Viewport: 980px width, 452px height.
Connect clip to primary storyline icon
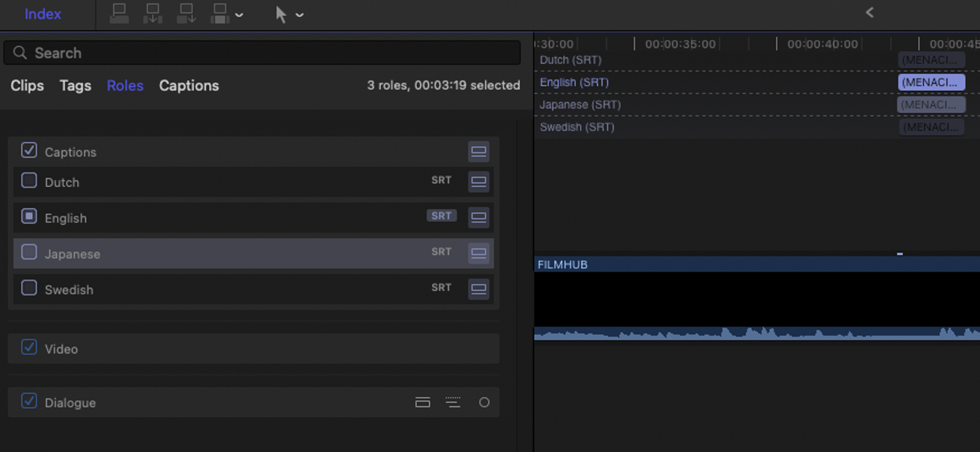(119, 13)
